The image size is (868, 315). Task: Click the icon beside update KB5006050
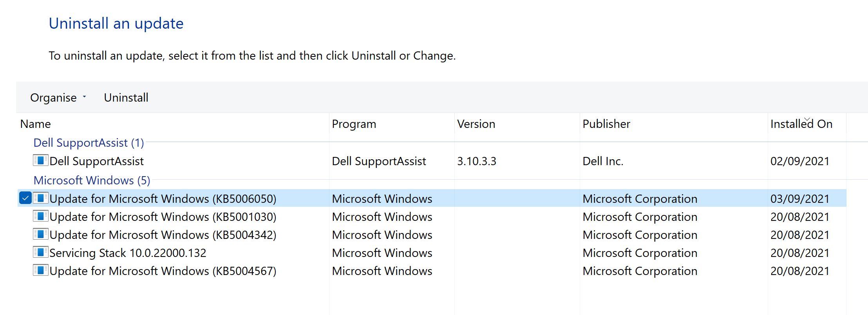tap(40, 198)
